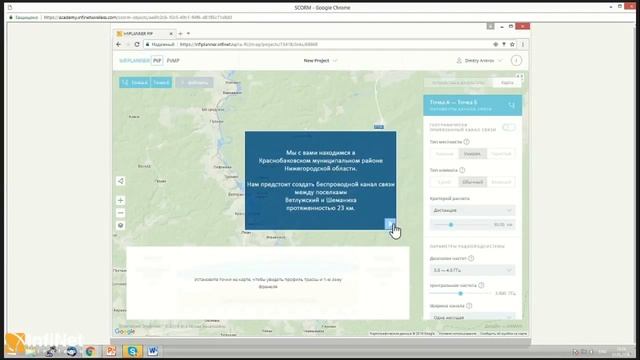The height and width of the screenshot is (360, 640).
Task: Advance the blue tutorial dialog with arrow
Action: pos(390,223)
